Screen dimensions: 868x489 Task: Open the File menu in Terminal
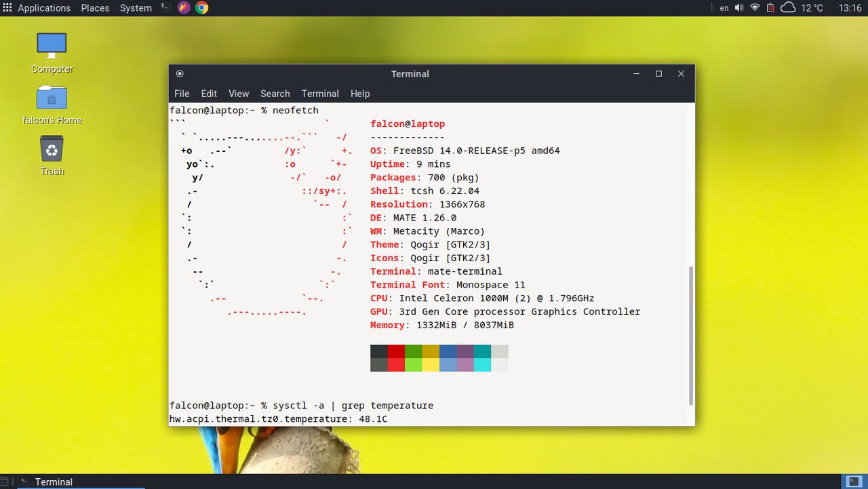[182, 94]
